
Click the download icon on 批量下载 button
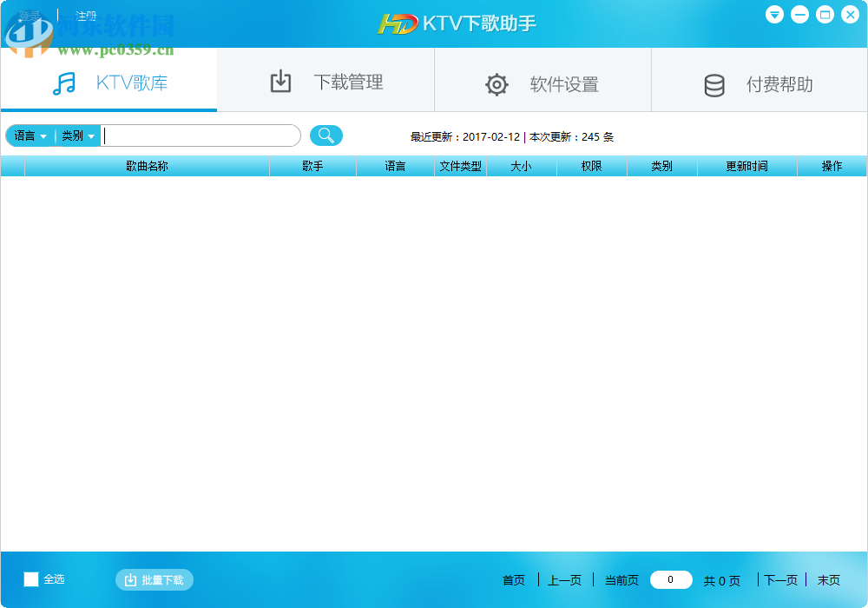pos(131,579)
